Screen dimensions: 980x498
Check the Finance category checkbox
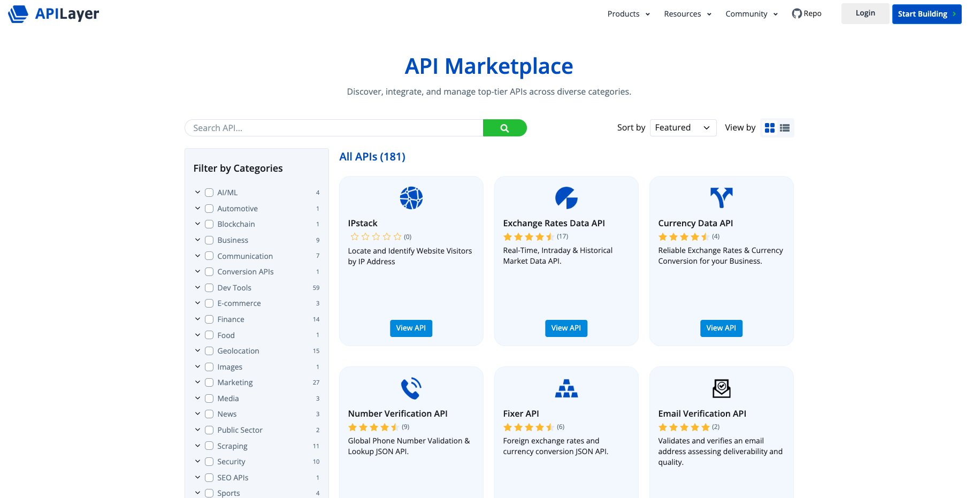(x=209, y=319)
